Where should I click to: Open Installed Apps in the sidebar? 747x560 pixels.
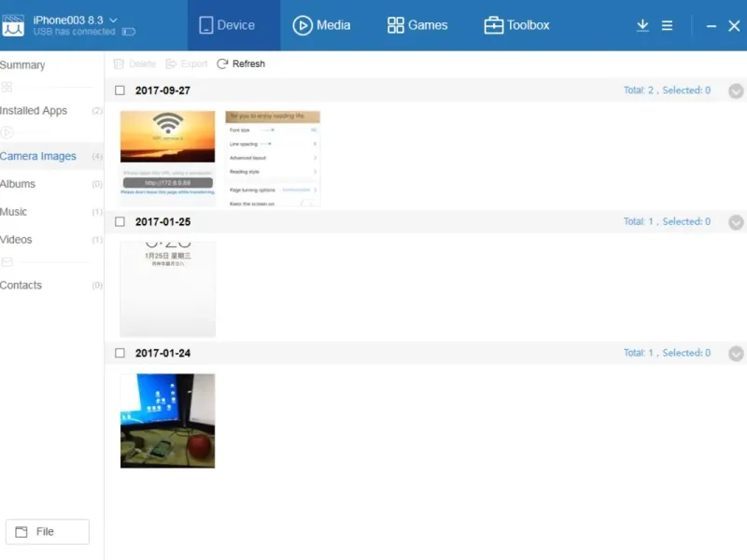pos(51,110)
